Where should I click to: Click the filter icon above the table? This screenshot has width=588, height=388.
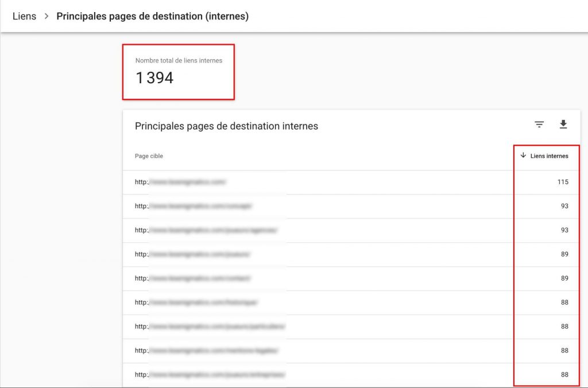tap(539, 125)
